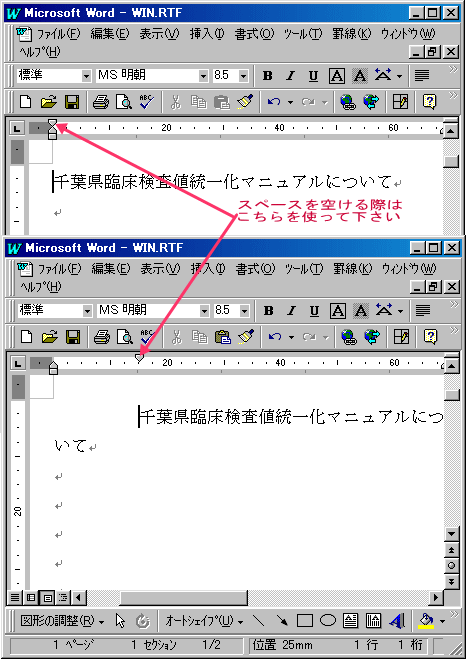Click the Save icon in upper window toolbar
Screen dimensions: 466x659
click(72, 102)
